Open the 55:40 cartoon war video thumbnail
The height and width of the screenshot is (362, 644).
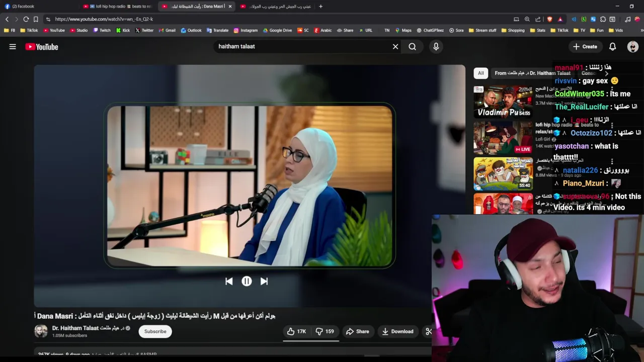[x=503, y=174]
